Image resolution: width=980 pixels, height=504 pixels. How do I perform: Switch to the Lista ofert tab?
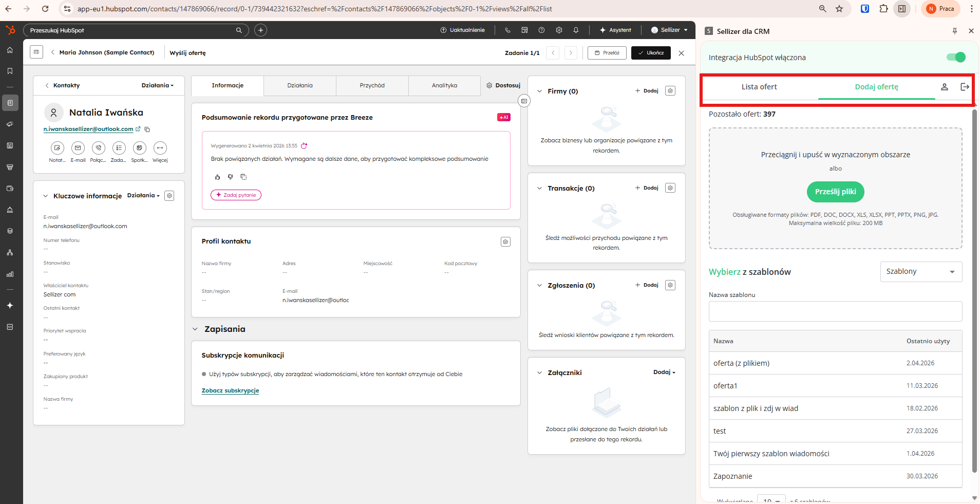click(x=759, y=87)
